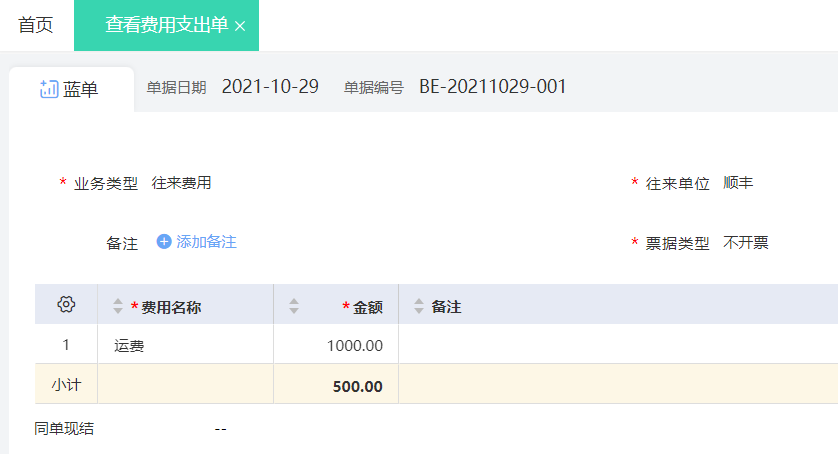Close the 查看费用支出单 tab
The width and height of the screenshot is (838, 454).
coord(240,26)
